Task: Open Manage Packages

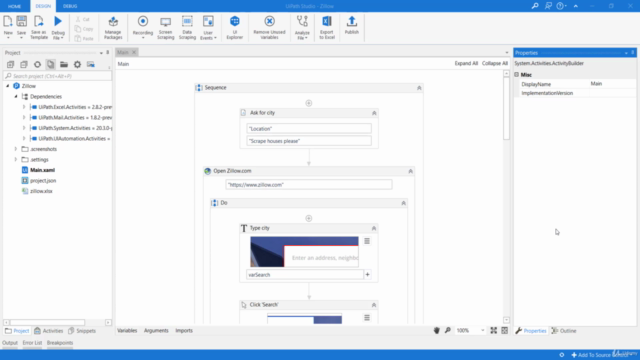Action: (x=113, y=27)
